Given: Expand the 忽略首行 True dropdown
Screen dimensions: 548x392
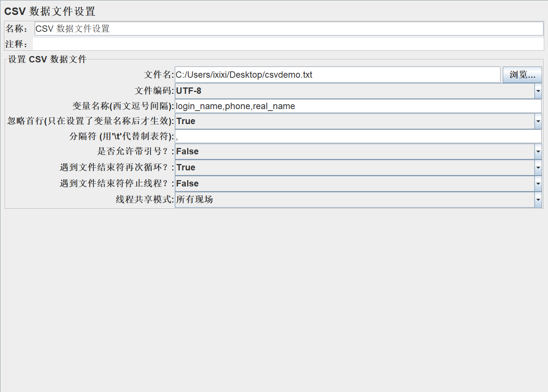Looking at the screenshot, I should tap(358, 121).
